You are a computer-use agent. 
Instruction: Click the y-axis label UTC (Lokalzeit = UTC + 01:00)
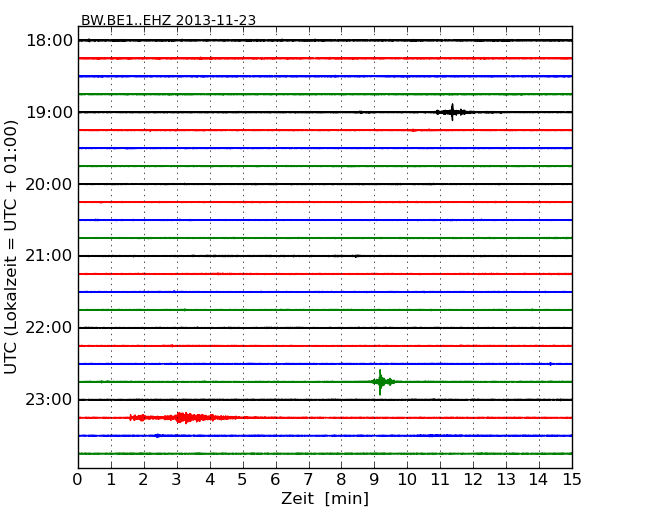coord(11,247)
